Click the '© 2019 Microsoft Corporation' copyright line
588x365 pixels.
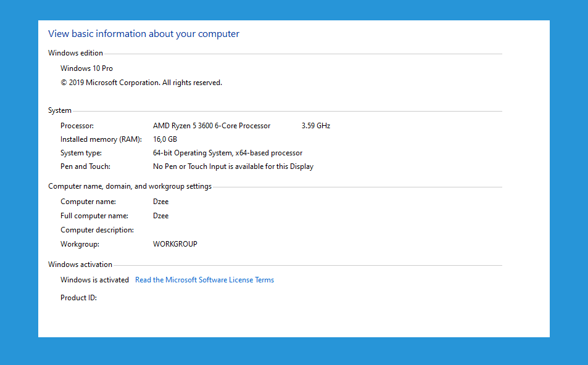coord(141,83)
